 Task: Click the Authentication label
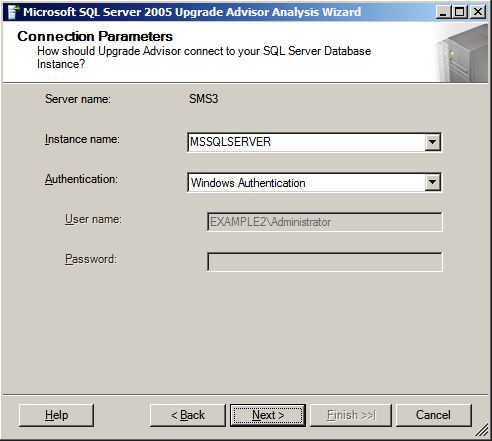(81, 179)
